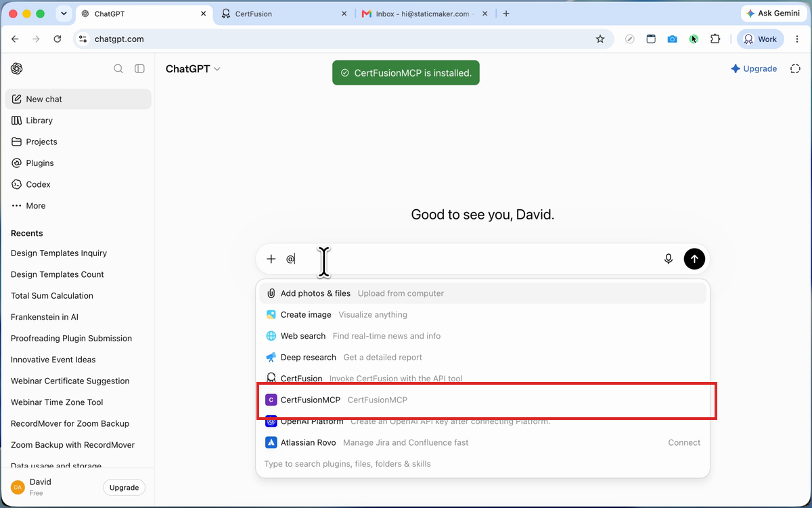Open the Work profile button

coord(761,39)
